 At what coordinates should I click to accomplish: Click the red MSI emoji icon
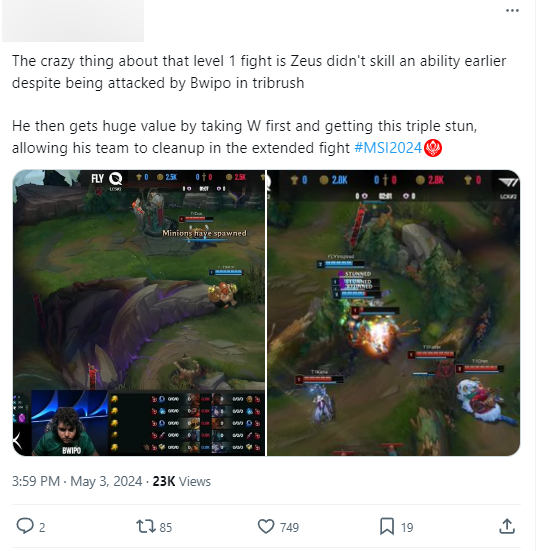click(x=433, y=148)
